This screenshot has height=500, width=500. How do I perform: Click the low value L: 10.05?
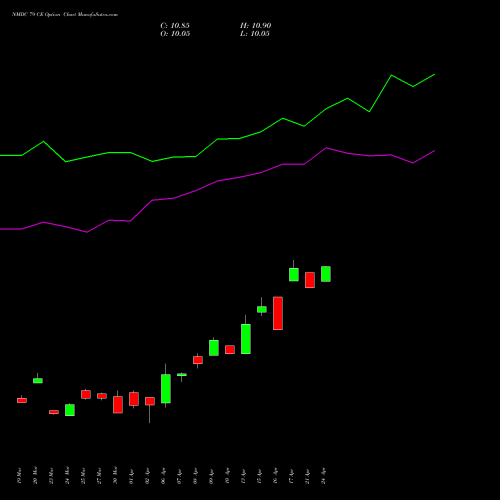[x=255, y=34]
